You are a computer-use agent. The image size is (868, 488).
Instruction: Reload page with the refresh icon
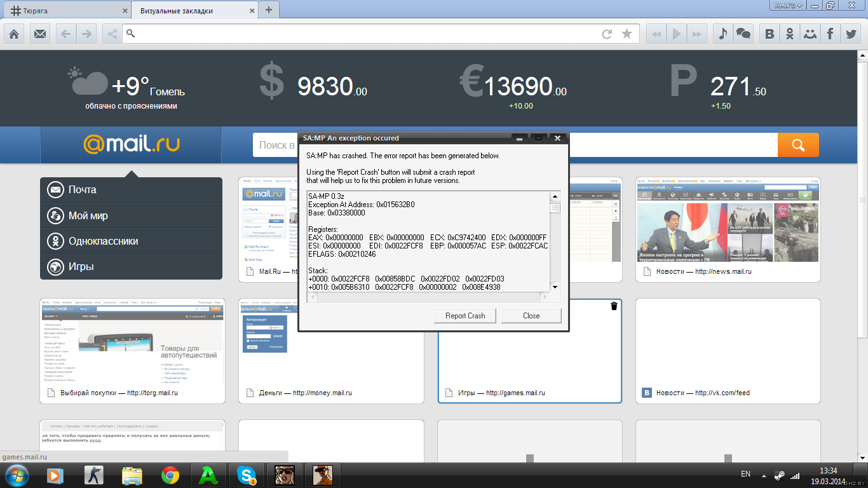click(607, 34)
